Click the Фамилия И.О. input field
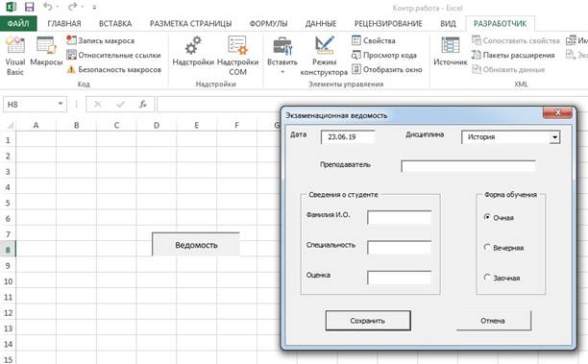The height and width of the screenshot is (364, 588). 399,217
